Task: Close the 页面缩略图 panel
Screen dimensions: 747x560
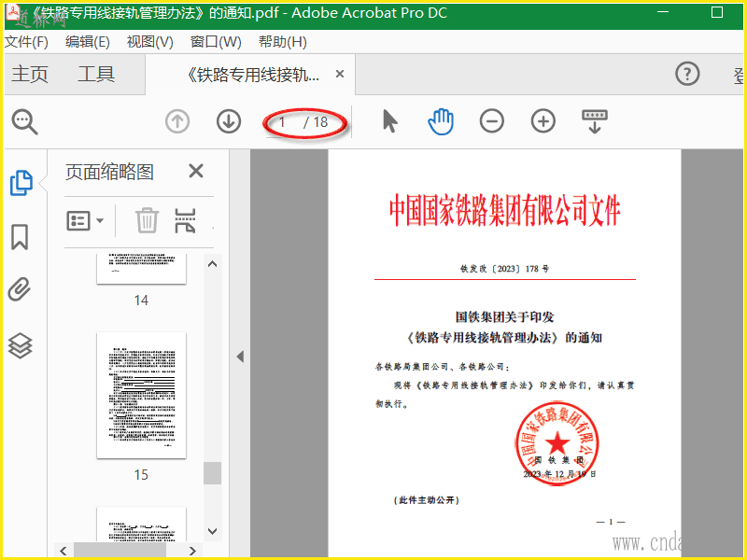Action: pyautogui.click(x=196, y=171)
